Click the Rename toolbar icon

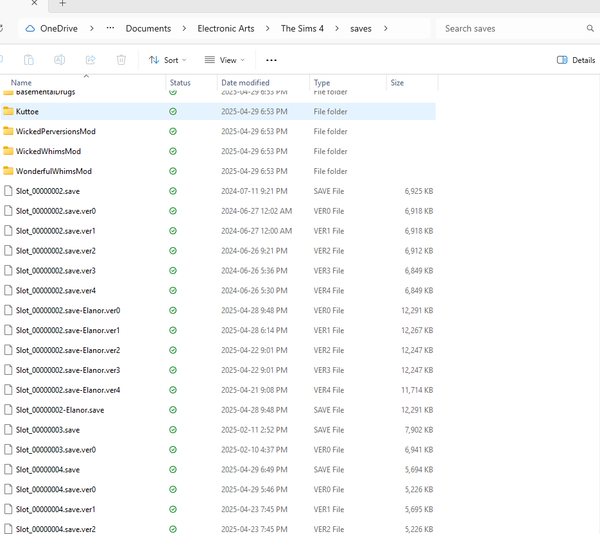point(59,60)
